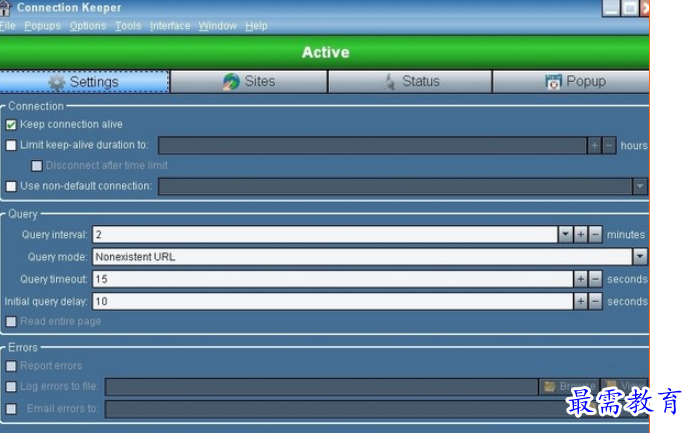Toggle Read entire page checkbox
The width and height of the screenshot is (690, 433).
pos(11,322)
